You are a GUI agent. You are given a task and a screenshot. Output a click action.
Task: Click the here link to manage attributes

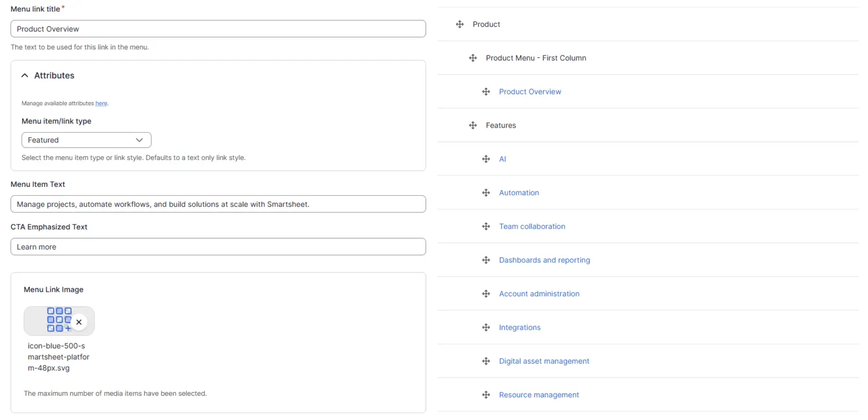click(101, 103)
